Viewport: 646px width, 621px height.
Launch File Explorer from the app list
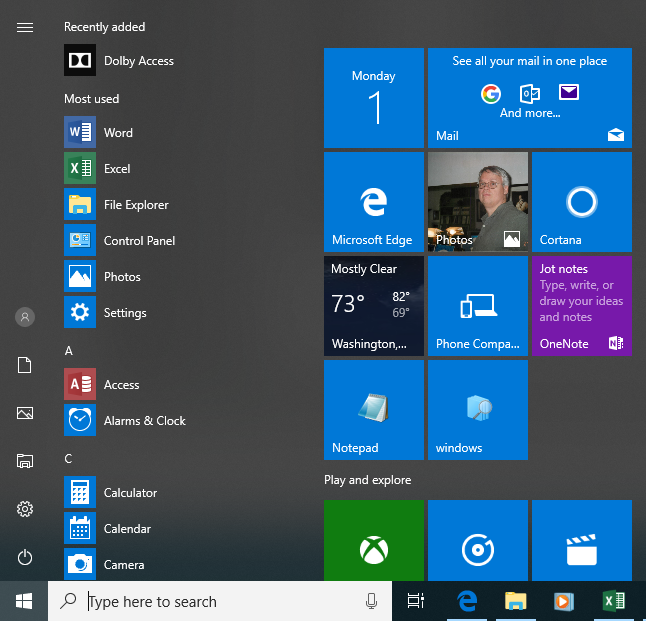117,204
